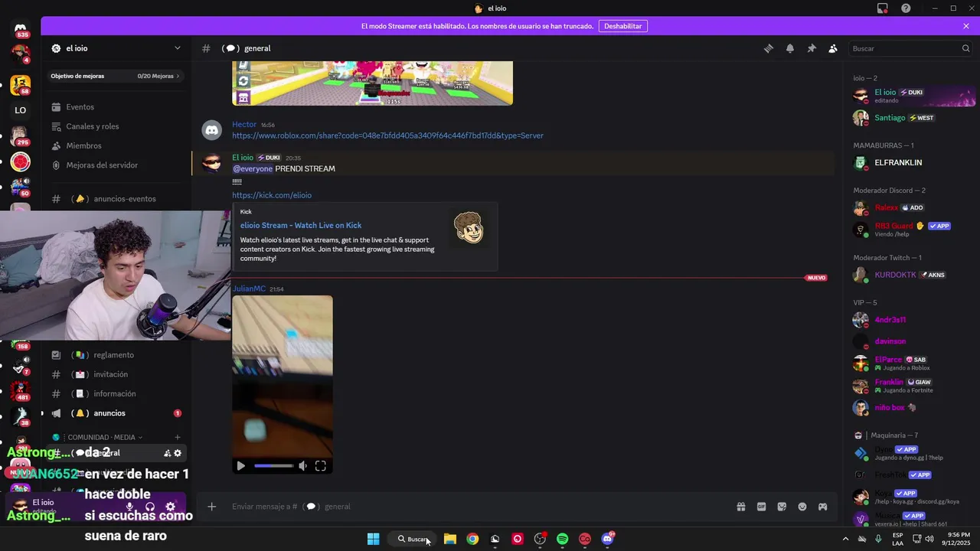Show pinned messages pin icon
Image resolution: width=980 pixels, height=551 pixels.
click(x=812, y=48)
